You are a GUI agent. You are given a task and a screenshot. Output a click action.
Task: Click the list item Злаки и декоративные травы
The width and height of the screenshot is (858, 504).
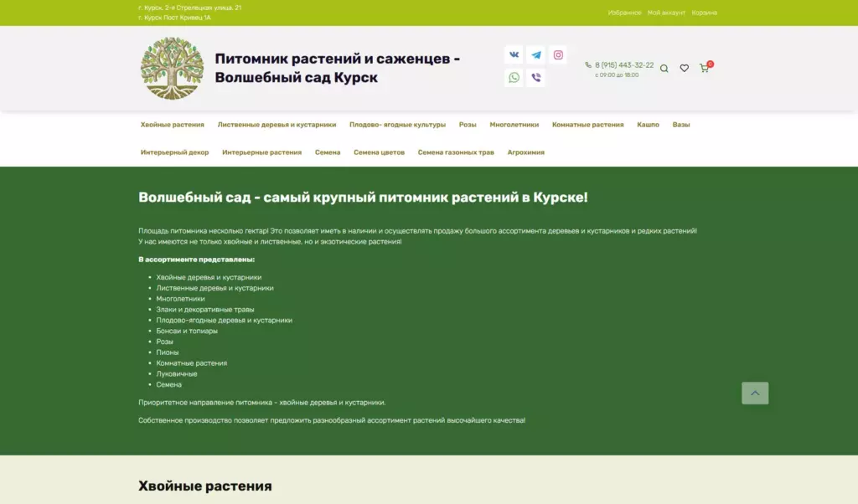(x=205, y=310)
